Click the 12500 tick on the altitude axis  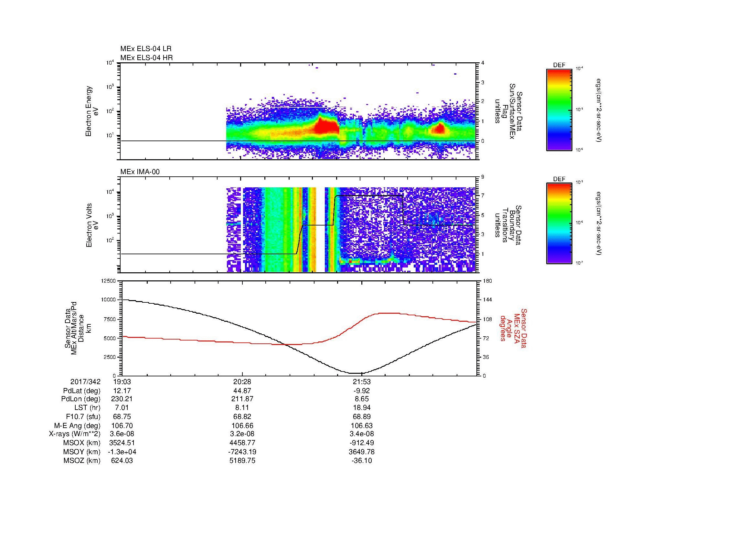coord(109,281)
